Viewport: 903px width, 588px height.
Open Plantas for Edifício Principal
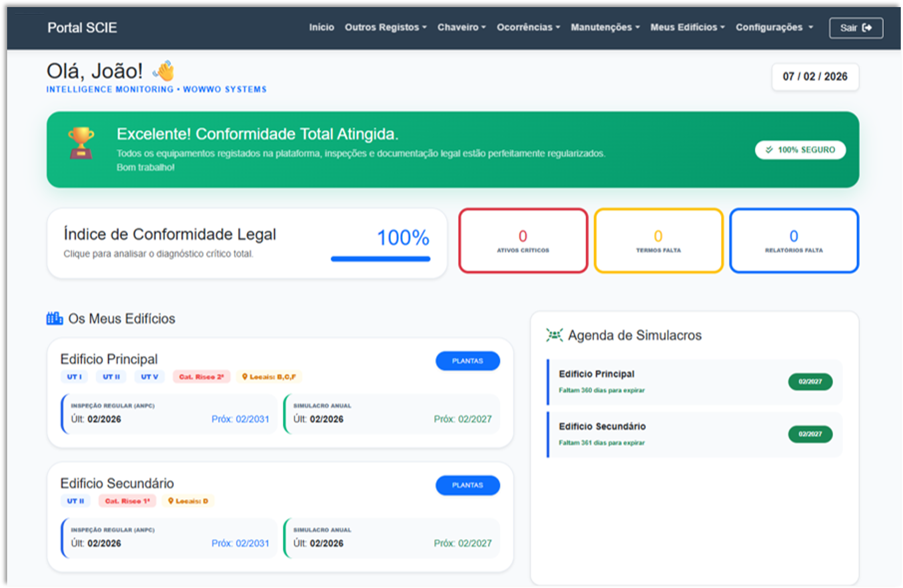click(467, 361)
